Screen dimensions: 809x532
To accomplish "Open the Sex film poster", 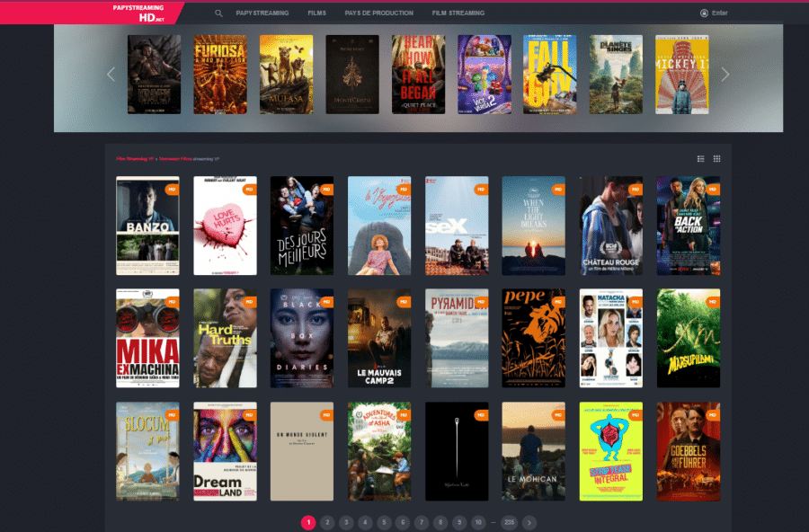I will (457, 226).
